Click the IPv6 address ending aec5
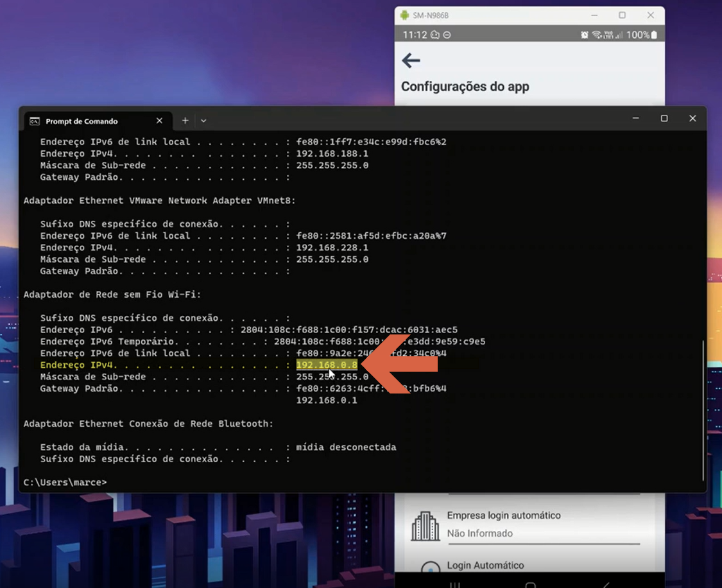 point(349,330)
